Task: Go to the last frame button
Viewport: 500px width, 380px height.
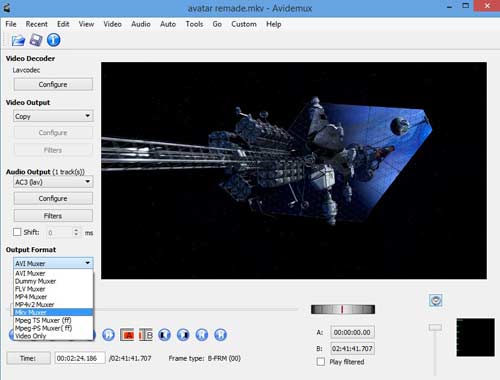Action: tap(220, 335)
